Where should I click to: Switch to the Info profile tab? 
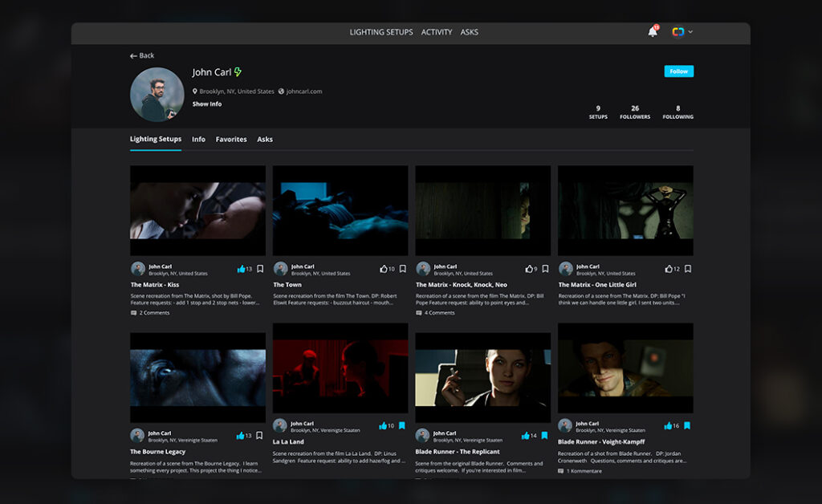(199, 140)
